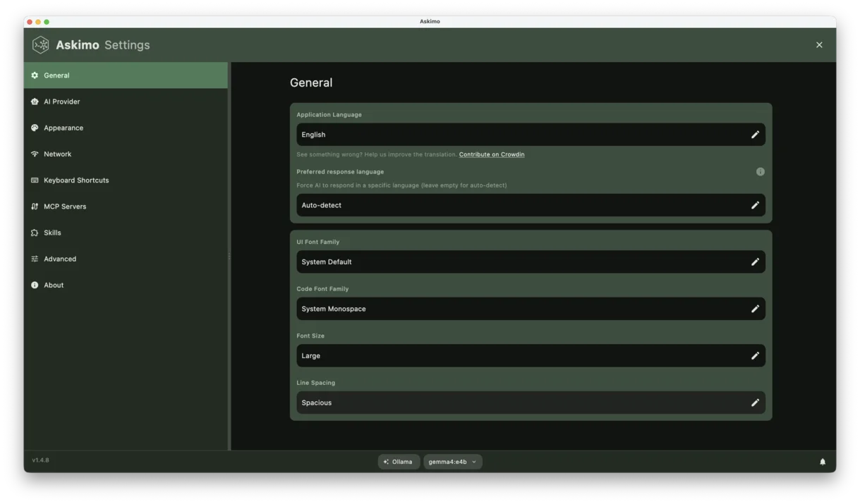Open the General settings tab
Viewport: 860px width, 504px height.
[126, 75]
